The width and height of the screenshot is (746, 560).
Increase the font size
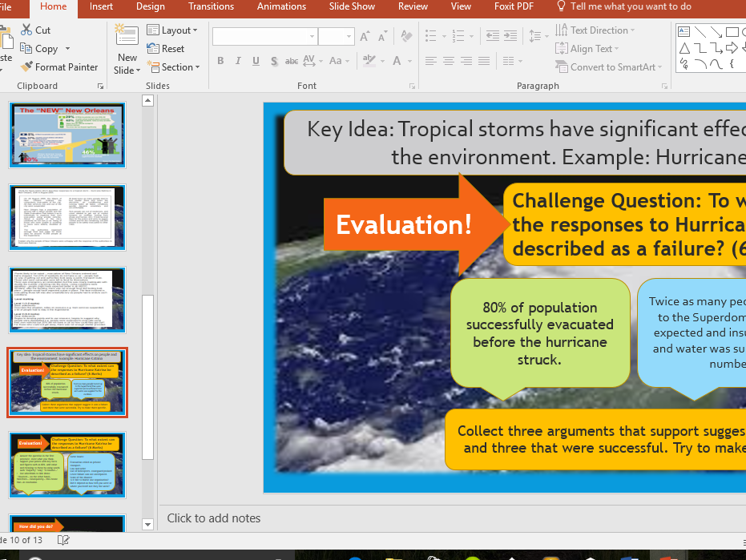click(363, 37)
